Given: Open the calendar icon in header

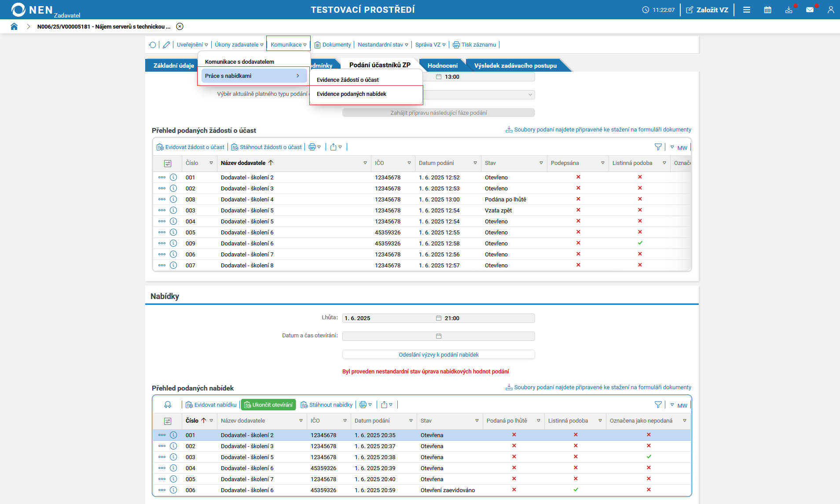Looking at the screenshot, I should pos(767,10).
